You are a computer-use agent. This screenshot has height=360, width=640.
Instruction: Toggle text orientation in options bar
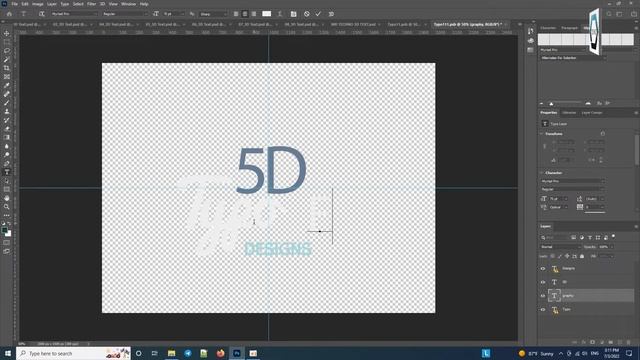tap(42, 14)
